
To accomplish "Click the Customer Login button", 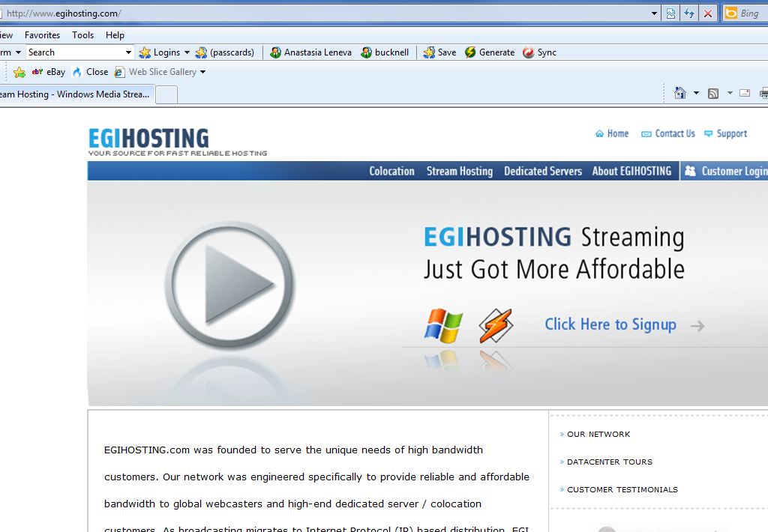I will point(724,172).
